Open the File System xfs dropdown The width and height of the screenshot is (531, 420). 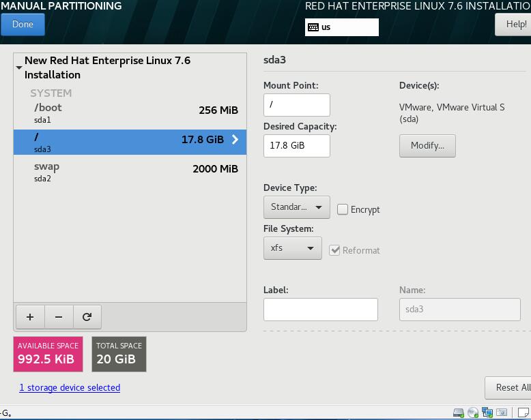coord(293,248)
